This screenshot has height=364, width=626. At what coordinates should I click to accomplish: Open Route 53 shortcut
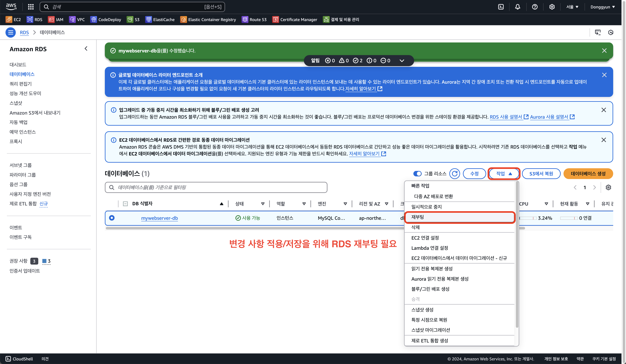point(254,19)
